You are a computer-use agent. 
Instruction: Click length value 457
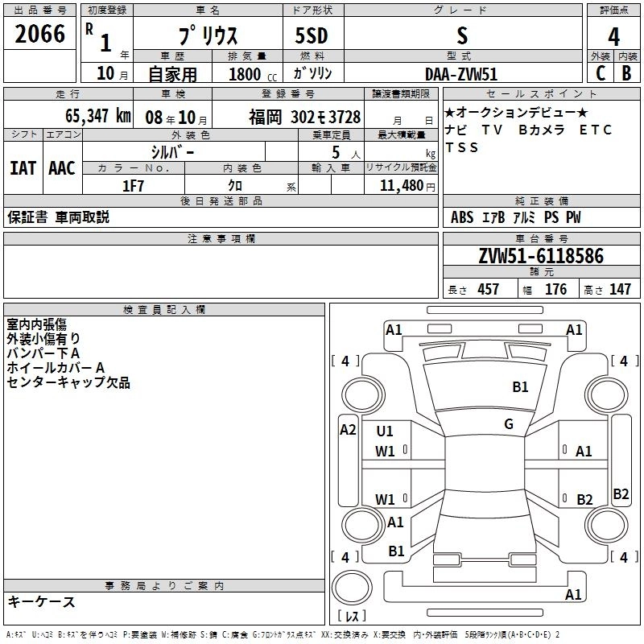point(489,289)
